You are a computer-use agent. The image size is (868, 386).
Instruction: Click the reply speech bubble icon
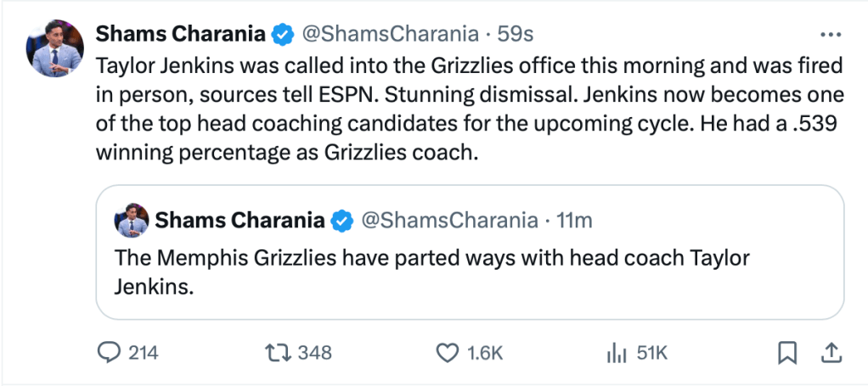point(107,353)
